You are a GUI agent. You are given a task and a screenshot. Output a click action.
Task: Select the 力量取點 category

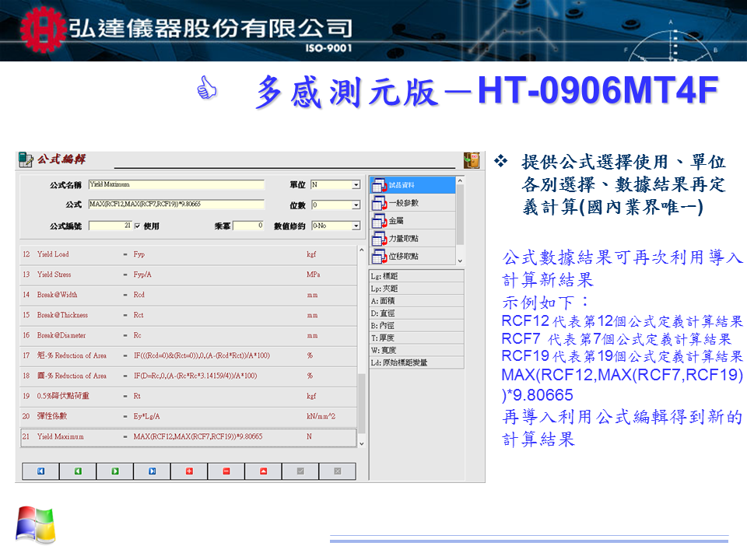pos(412,239)
